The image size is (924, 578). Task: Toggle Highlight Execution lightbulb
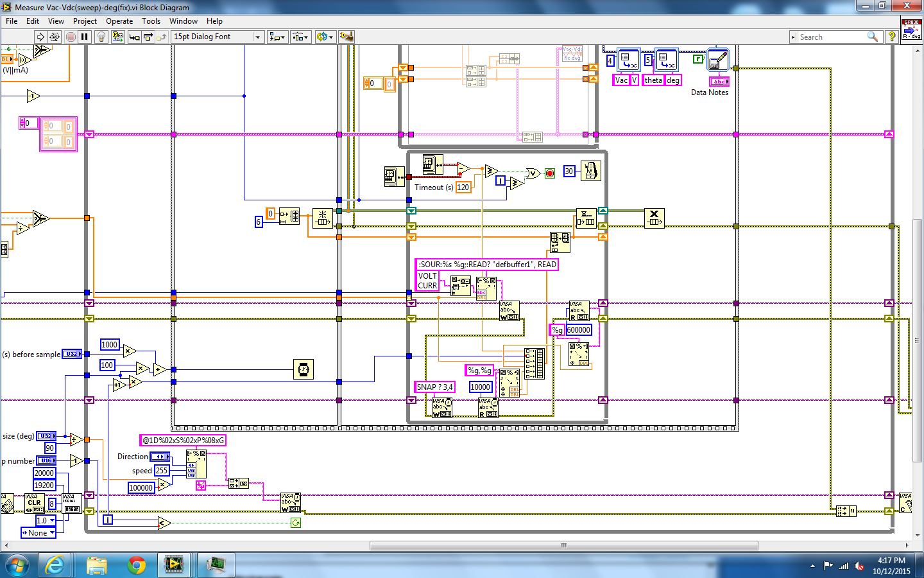[x=101, y=37]
